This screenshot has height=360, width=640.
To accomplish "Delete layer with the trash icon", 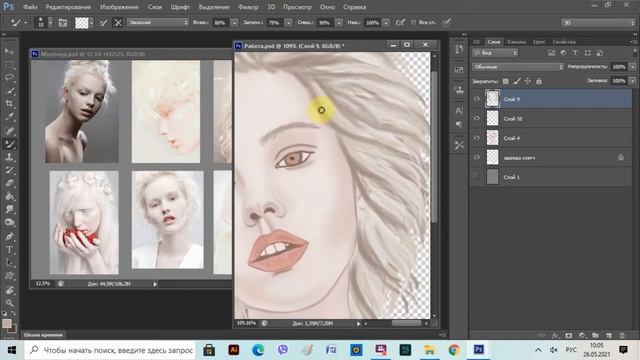I will coord(622,335).
